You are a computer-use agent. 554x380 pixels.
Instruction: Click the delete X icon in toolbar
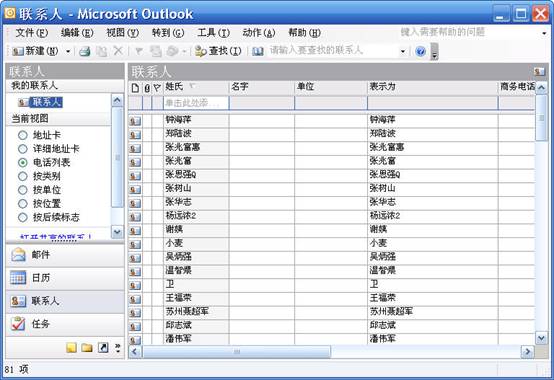coord(118,51)
